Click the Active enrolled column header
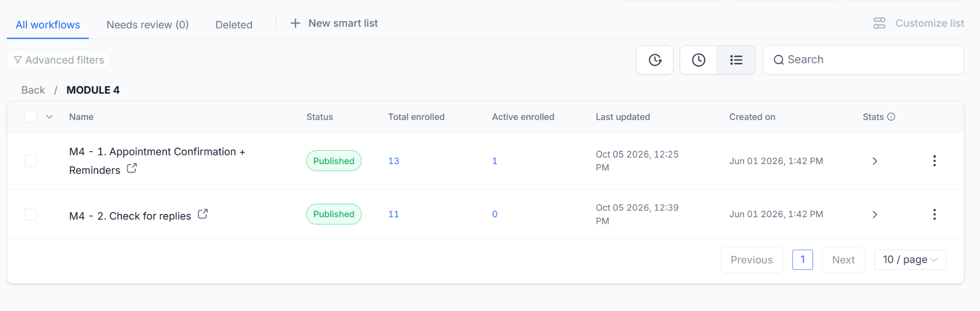Viewport: 980px width, 311px height. point(523,117)
